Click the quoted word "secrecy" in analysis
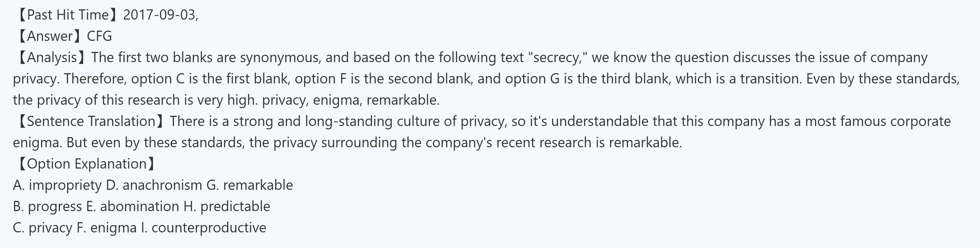This screenshot has height=248, width=980. 558,58
